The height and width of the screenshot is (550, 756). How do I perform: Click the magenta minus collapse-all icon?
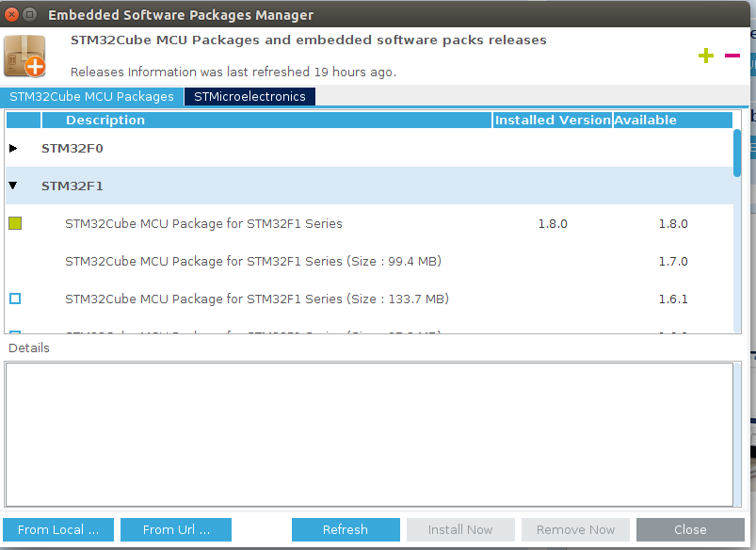pos(732,56)
